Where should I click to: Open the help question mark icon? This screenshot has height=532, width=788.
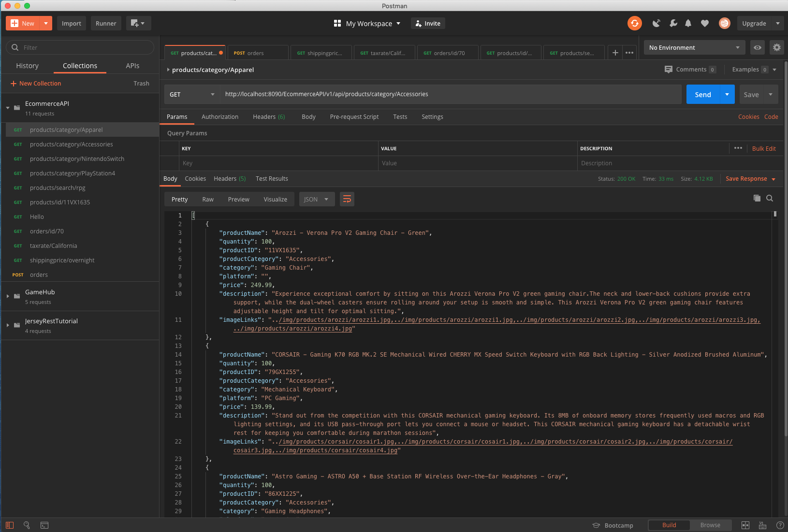[x=780, y=525]
